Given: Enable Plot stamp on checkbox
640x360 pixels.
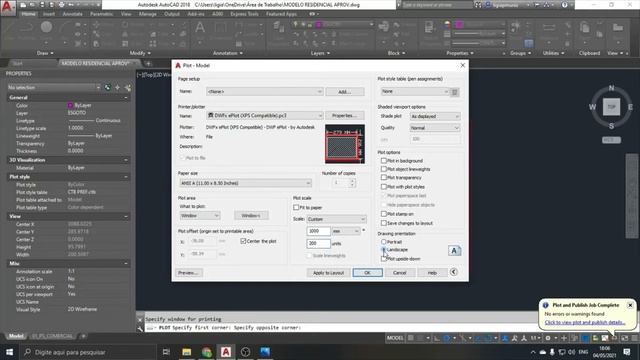Looking at the screenshot, I should 384,213.
